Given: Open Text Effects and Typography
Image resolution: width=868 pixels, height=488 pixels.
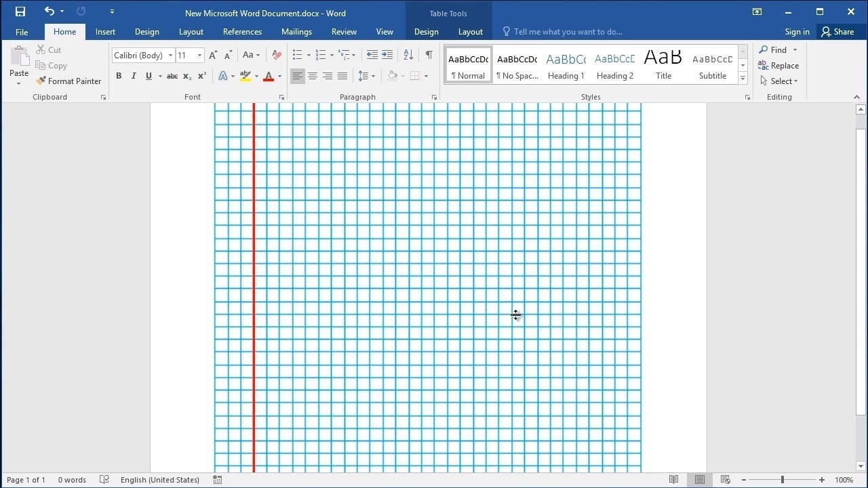Looking at the screenshot, I should pos(223,76).
